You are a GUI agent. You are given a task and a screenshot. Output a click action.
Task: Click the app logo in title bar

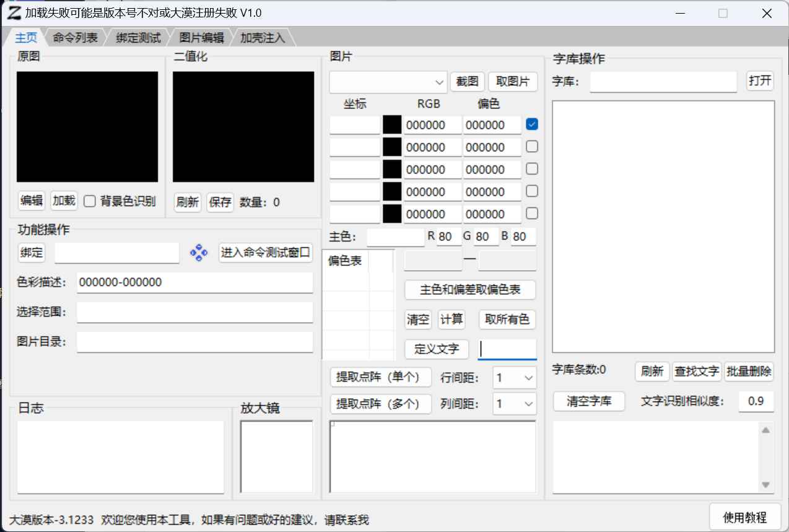14,13
